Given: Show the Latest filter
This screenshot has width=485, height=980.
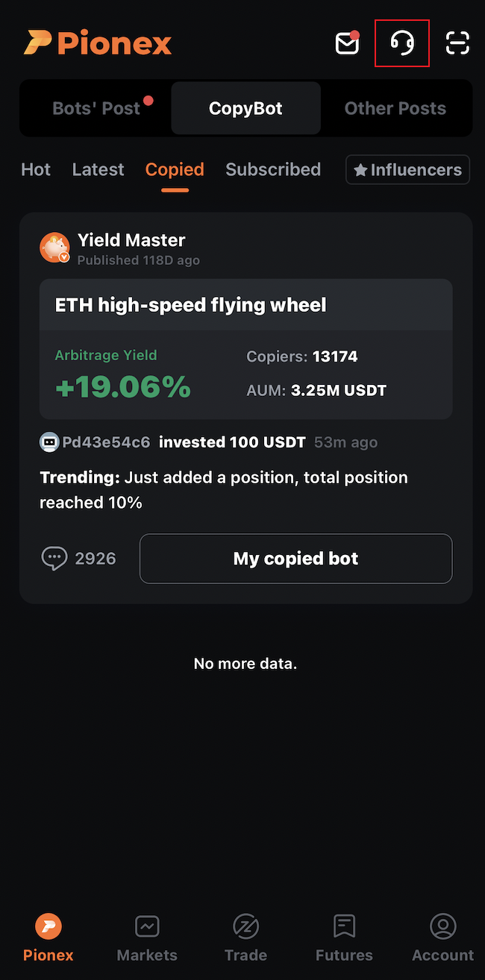Looking at the screenshot, I should [x=98, y=169].
